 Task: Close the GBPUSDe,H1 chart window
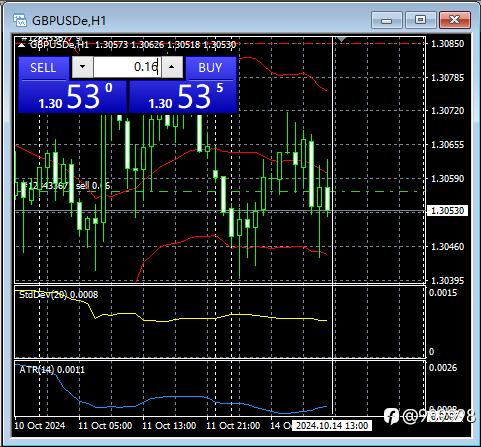(x=455, y=20)
